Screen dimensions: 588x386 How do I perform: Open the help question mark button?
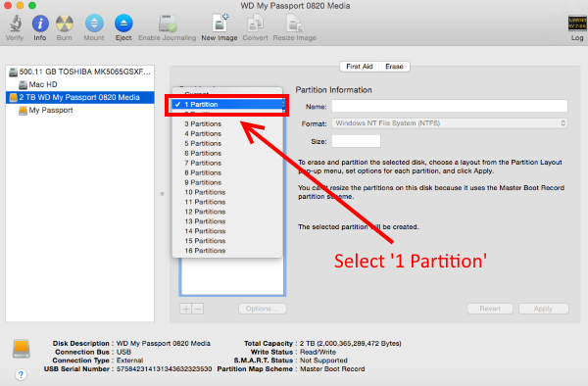click(x=21, y=374)
